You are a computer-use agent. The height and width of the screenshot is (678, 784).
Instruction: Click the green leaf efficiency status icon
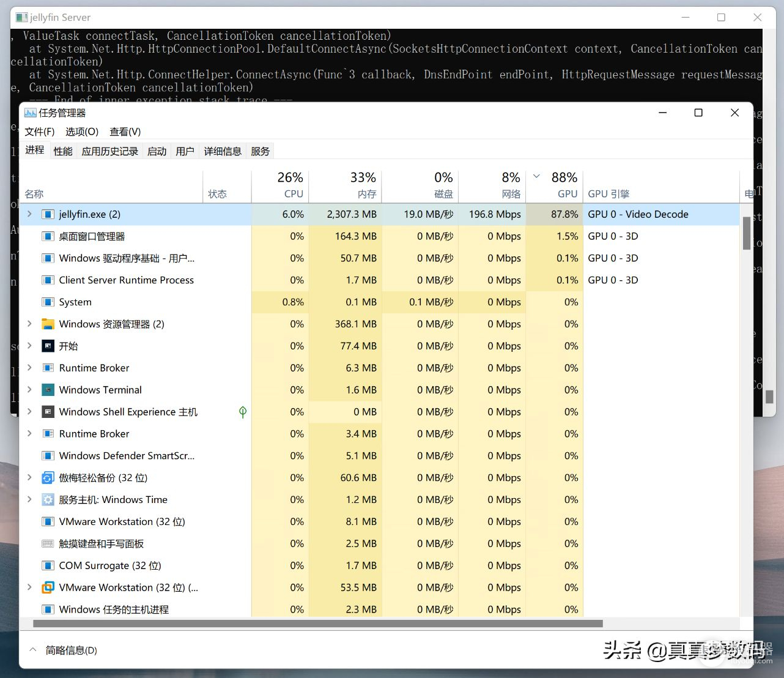pos(243,412)
